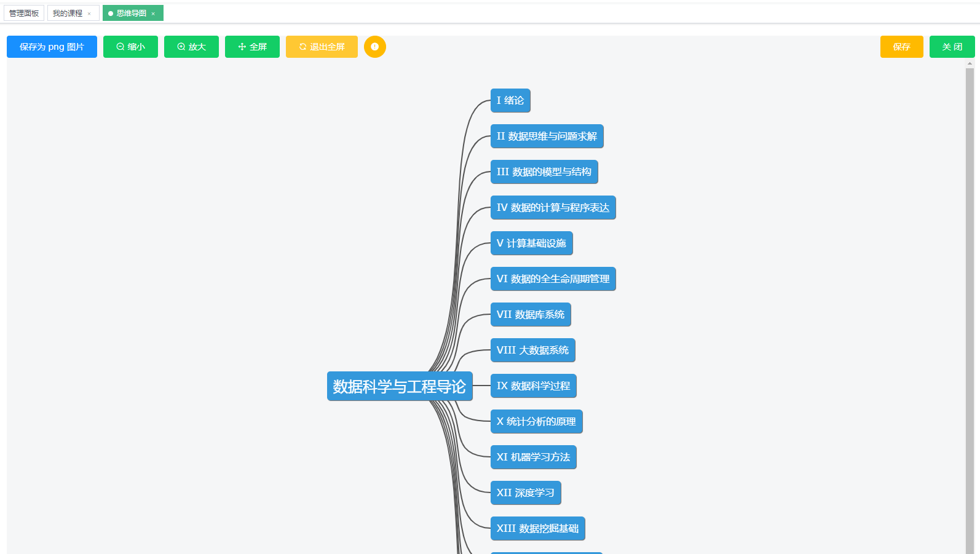Close the editor via the red 关闭 button

click(951, 46)
